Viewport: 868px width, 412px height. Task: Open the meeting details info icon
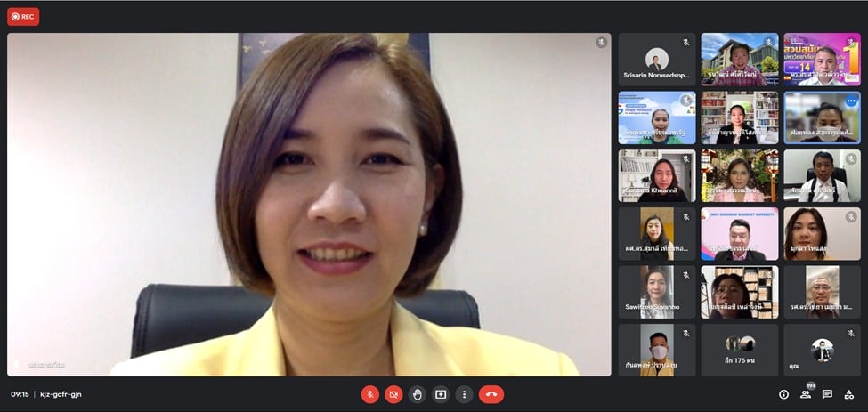(783, 394)
